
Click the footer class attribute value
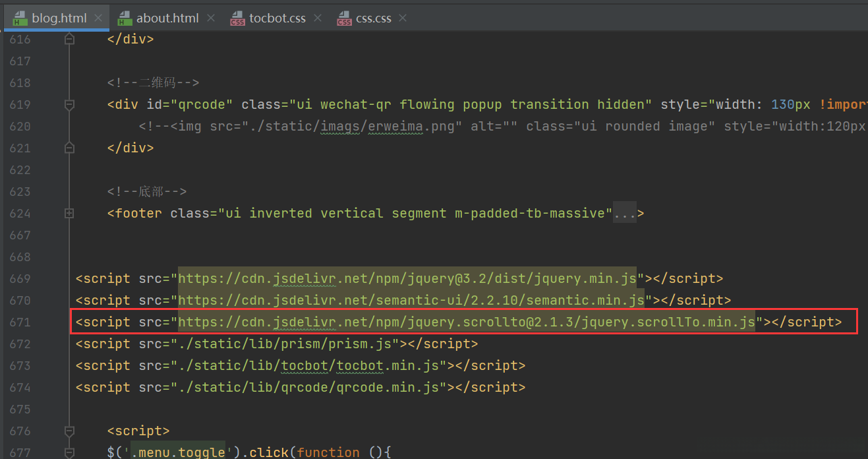coord(415,213)
